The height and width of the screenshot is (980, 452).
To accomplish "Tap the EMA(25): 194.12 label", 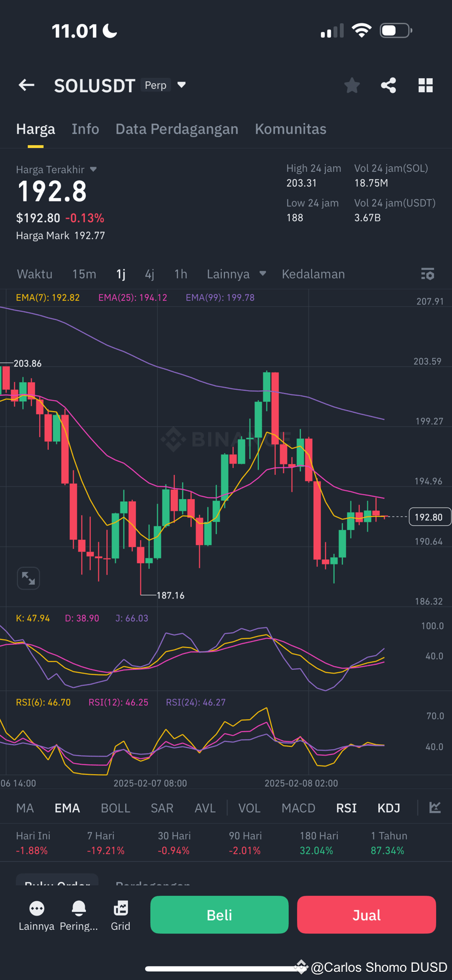I will point(133,298).
